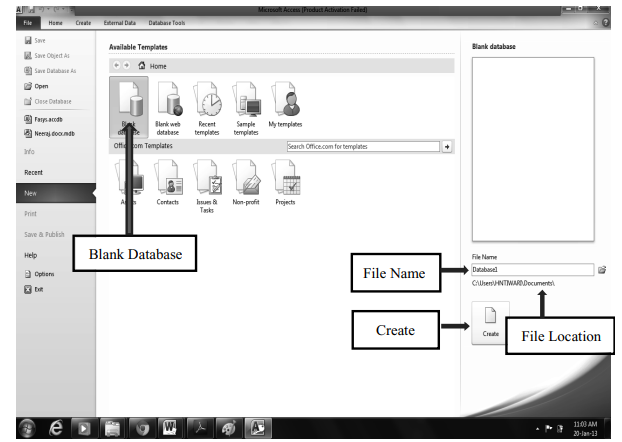
Task: Select the Projects template
Action: (x=285, y=181)
